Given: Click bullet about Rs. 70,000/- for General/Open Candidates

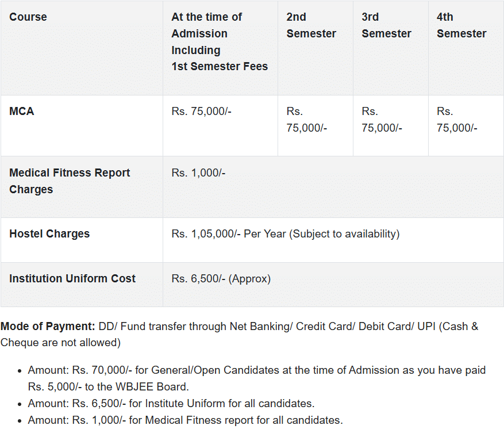Looking at the screenshot, I should tap(256, 378).
